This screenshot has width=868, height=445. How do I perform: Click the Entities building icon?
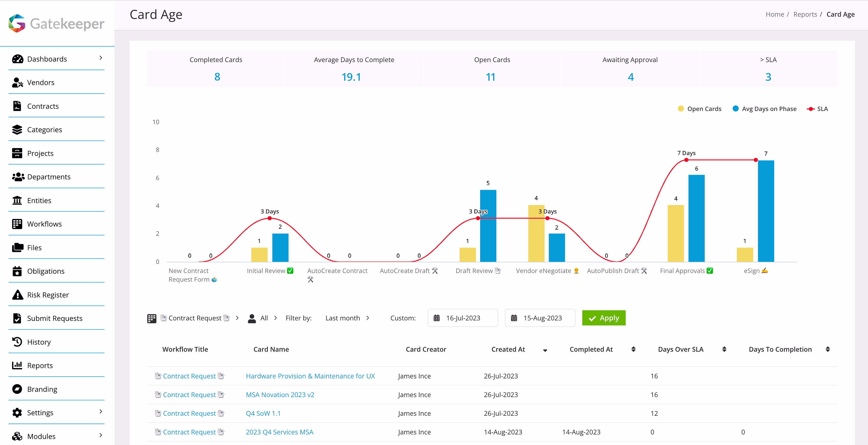click(17, 200)
